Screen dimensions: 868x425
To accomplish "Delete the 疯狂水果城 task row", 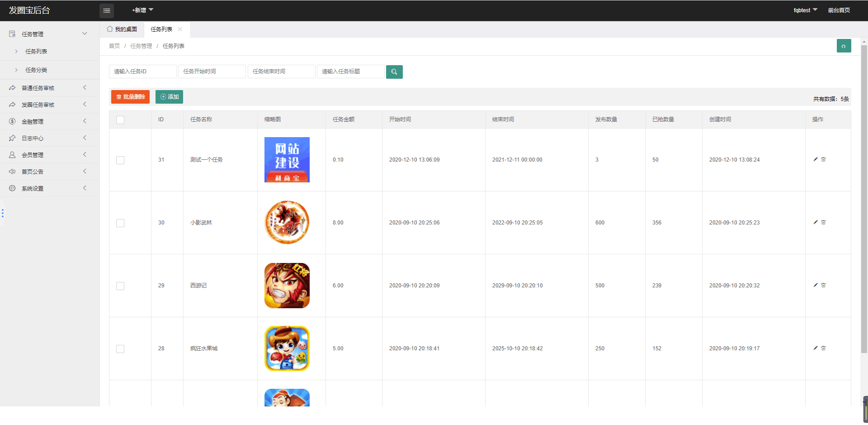I will pos(824,348).
